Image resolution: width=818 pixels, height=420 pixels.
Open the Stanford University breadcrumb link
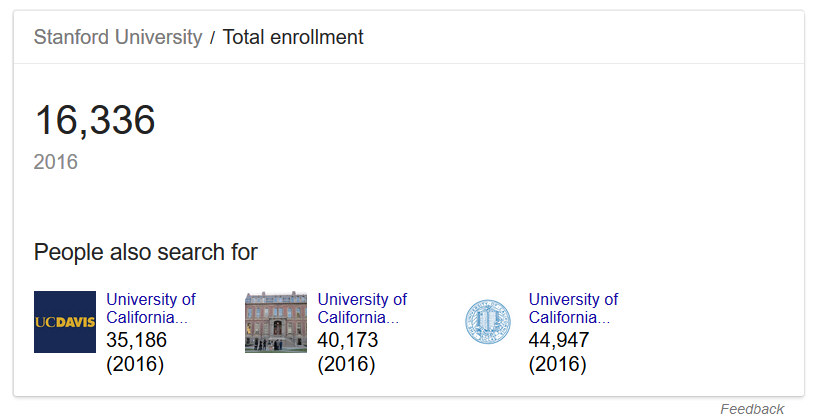[117, 38]
